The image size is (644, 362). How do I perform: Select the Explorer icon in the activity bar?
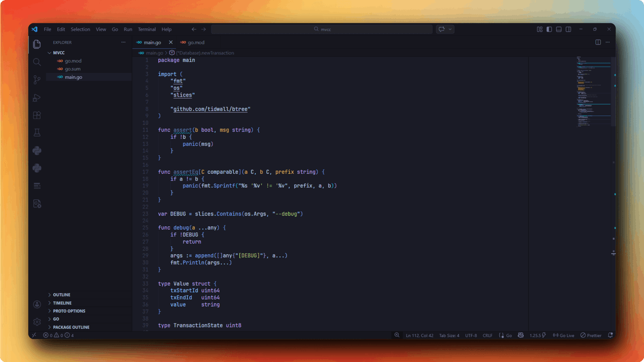[36, 44]
